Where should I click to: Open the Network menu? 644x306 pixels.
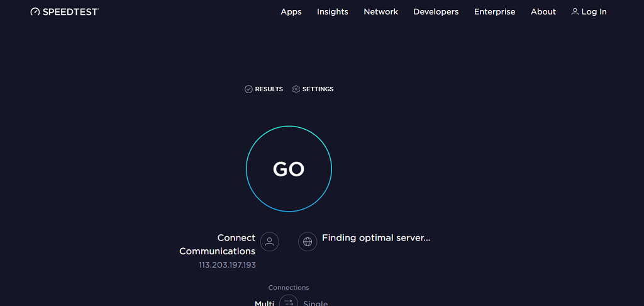380,12
